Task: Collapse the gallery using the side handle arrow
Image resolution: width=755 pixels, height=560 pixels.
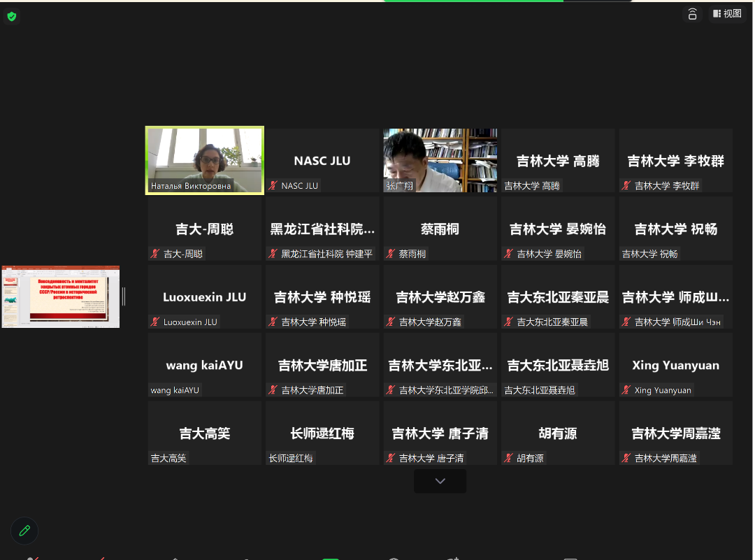Action: [x=124, y=296]
